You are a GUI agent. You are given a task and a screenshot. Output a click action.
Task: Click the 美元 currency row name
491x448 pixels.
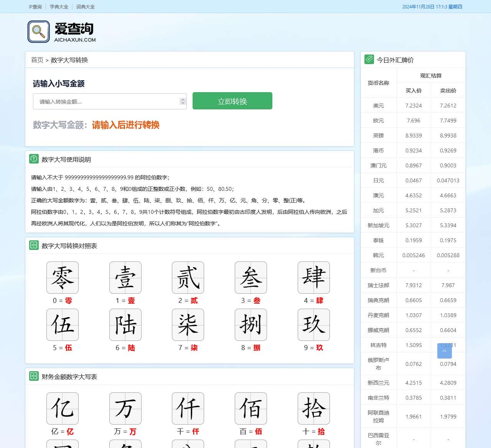[x=379, y=106]
